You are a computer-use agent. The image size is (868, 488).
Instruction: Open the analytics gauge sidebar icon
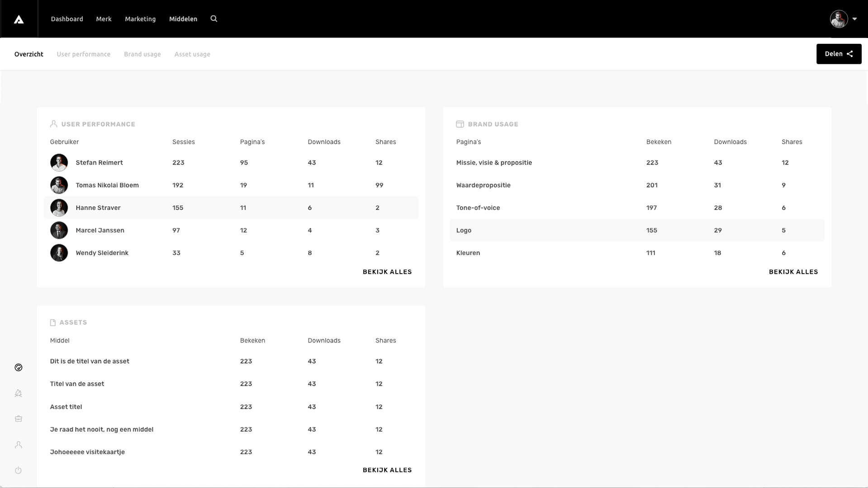click(x=19, y=368)
